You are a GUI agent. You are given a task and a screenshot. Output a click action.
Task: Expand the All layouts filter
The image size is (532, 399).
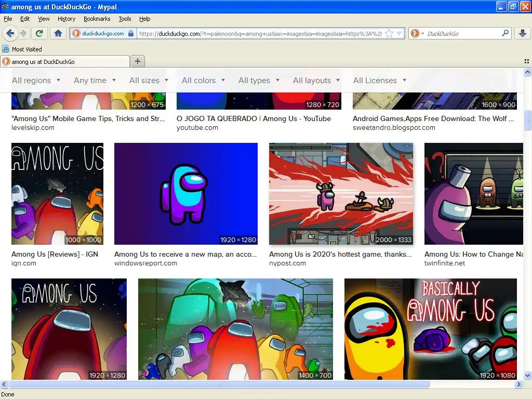click(x=316, y=81)
